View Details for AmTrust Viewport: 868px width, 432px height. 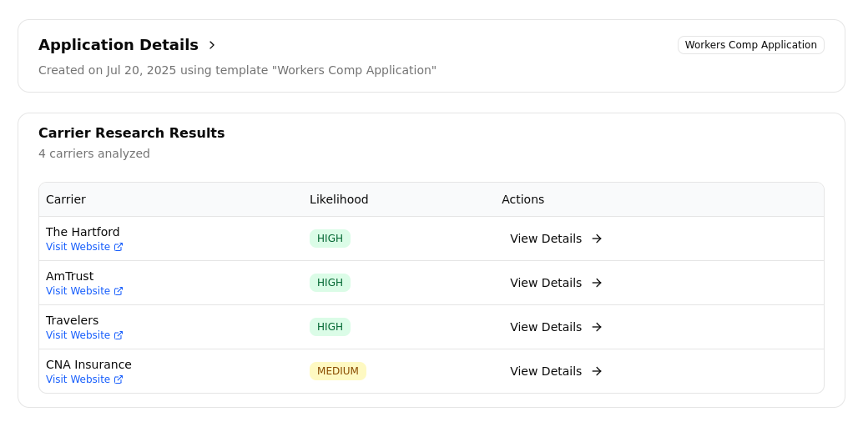(556, 283)
